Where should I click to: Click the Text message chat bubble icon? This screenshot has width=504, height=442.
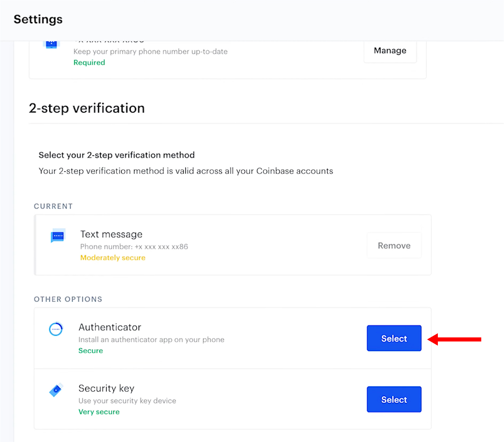(58, 236)
